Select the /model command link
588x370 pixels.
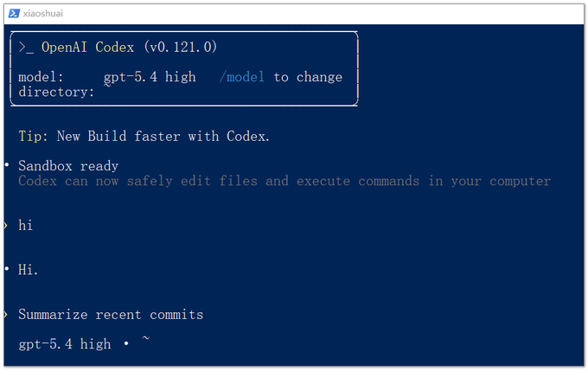(242, 77)
